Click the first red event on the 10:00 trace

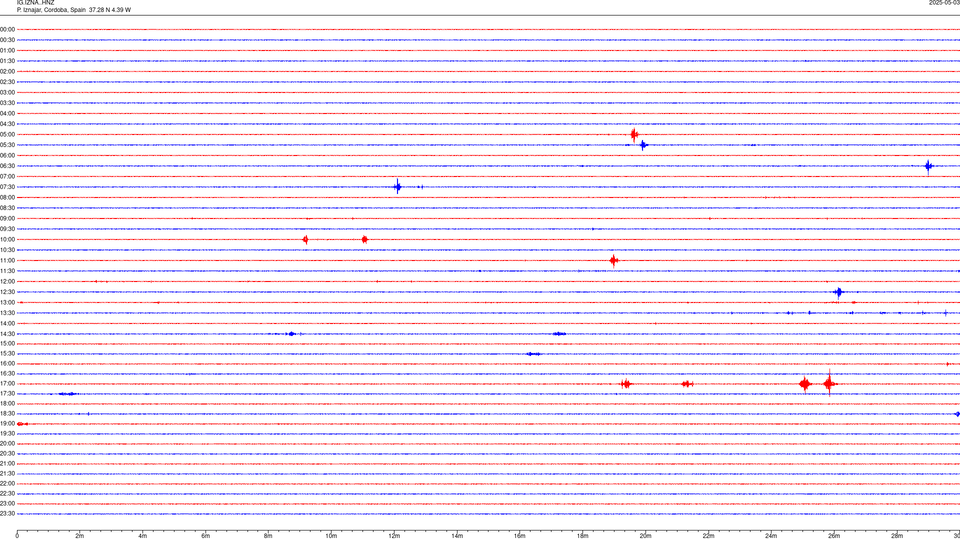click(x=306, y=239)
